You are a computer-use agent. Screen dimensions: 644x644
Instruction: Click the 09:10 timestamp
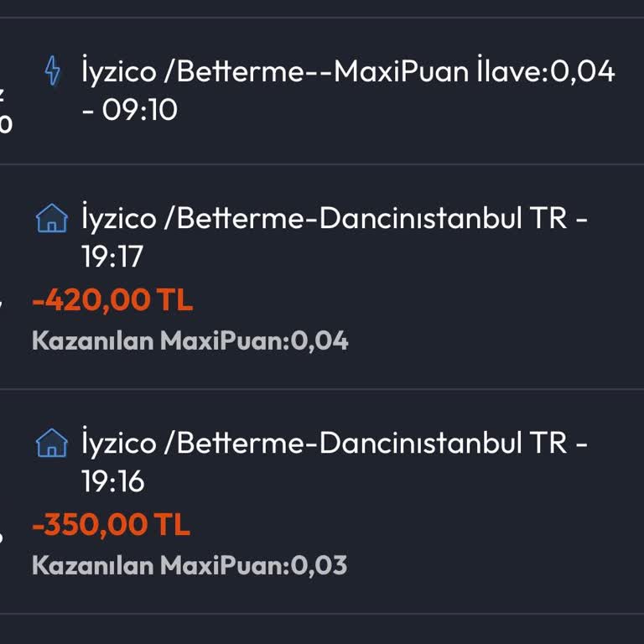140,110
